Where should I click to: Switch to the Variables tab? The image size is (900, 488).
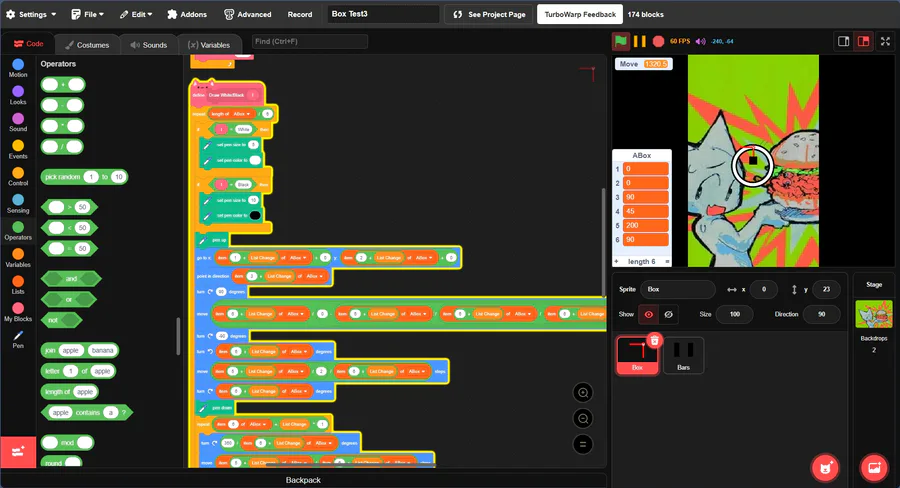(209, 45)
